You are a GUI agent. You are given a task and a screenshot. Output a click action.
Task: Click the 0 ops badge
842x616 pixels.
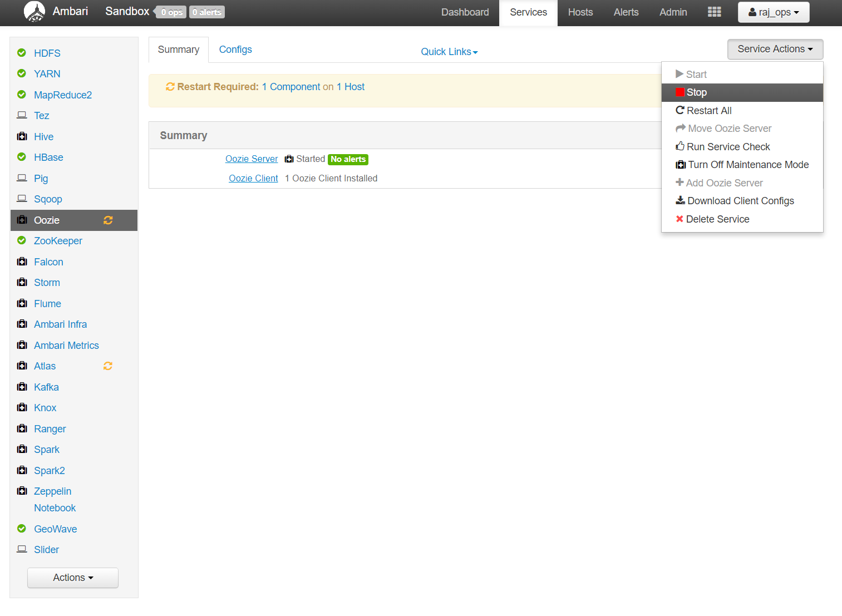(x=172, y=12)
